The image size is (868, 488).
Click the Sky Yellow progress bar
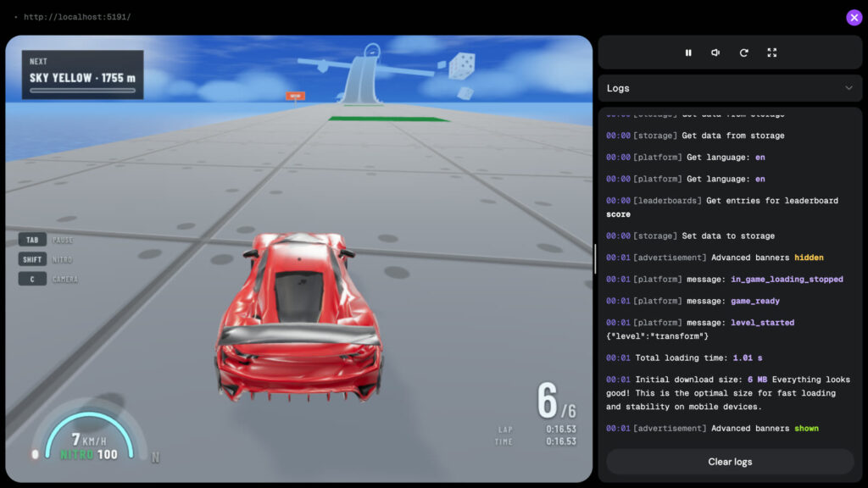[82, 90]
